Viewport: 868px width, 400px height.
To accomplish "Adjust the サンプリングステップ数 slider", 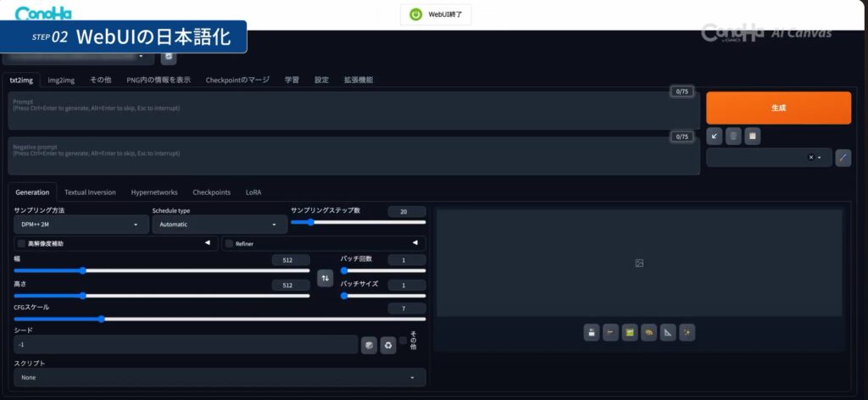I will point(359,222).
